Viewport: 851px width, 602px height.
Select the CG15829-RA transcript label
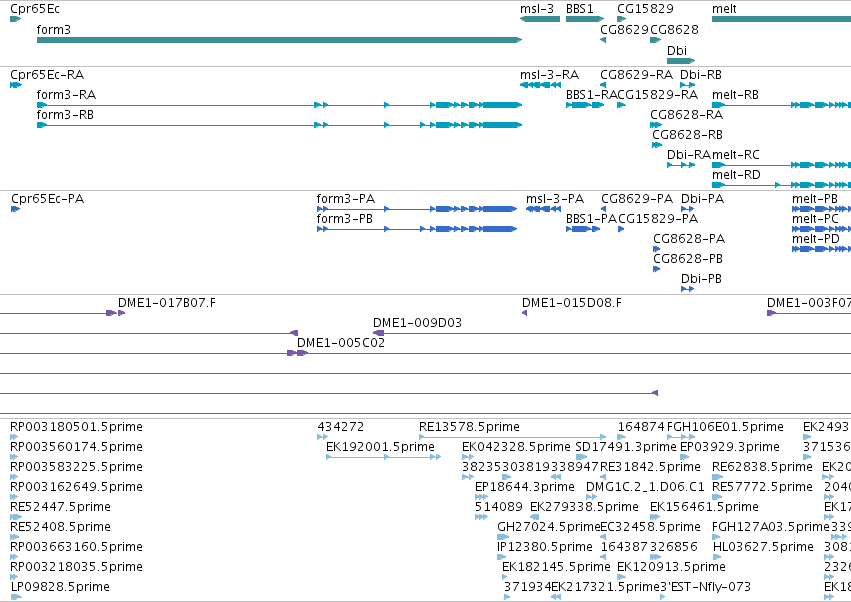658,95
